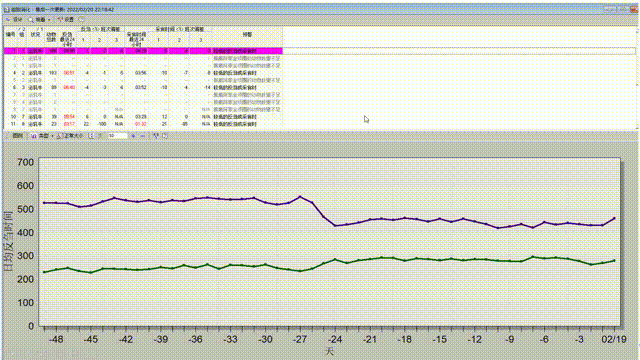The width and height of the screenshot is (640, 360).
Task: Click the -95 cell in row 11
Action: click(x=185, y=124)
